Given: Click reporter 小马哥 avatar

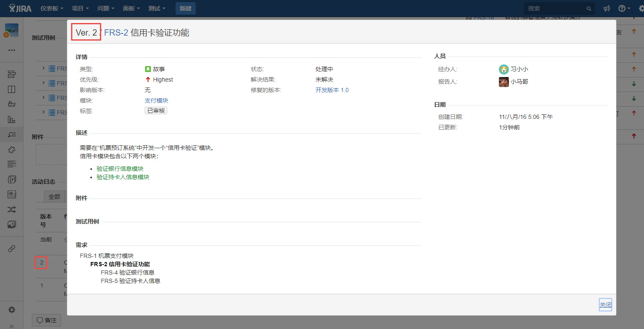Looking at the screenshot, I should coord(503,82).
